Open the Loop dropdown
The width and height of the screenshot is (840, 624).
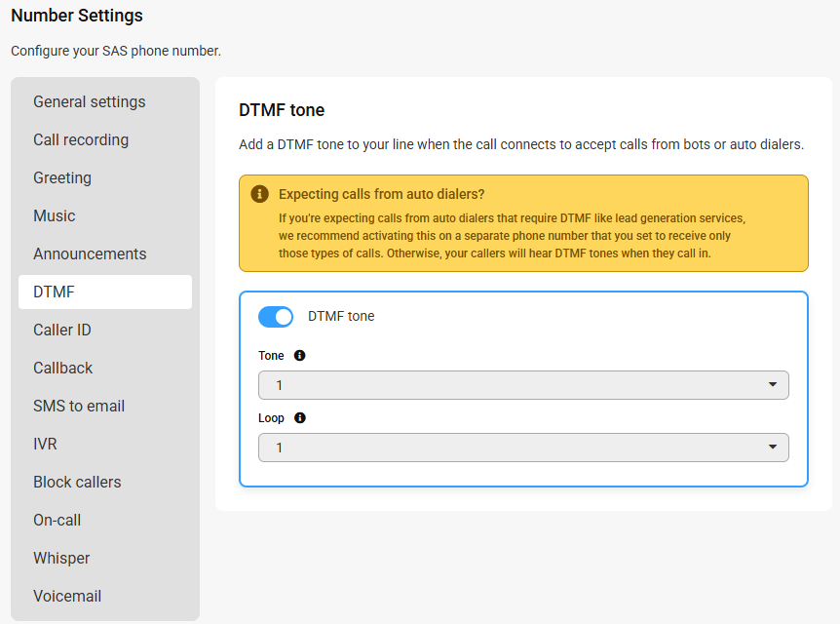tap(523, 448)
